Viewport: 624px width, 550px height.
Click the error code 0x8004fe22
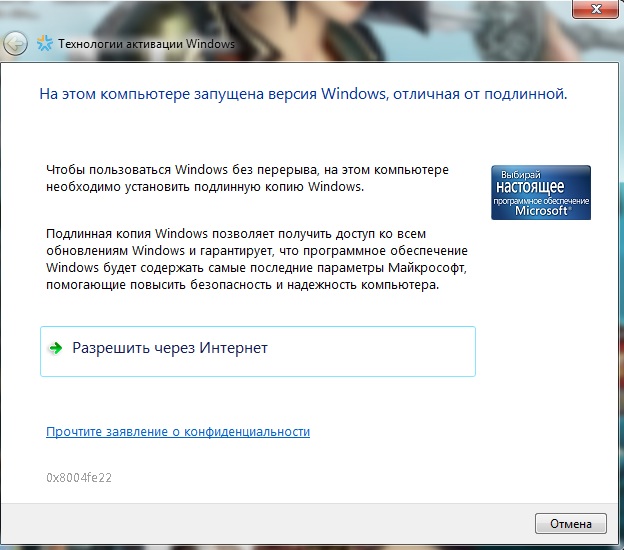point(79,478)
